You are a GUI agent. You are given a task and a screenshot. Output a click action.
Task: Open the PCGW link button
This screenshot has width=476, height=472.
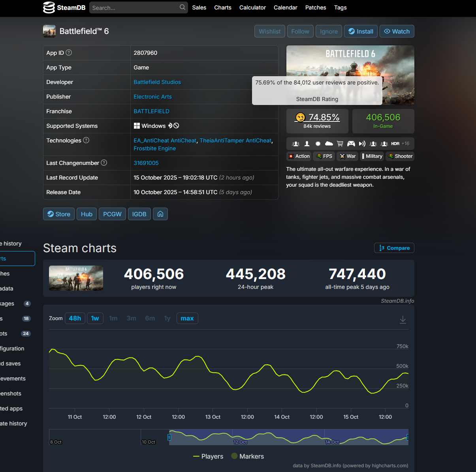[x=112, y=214]
